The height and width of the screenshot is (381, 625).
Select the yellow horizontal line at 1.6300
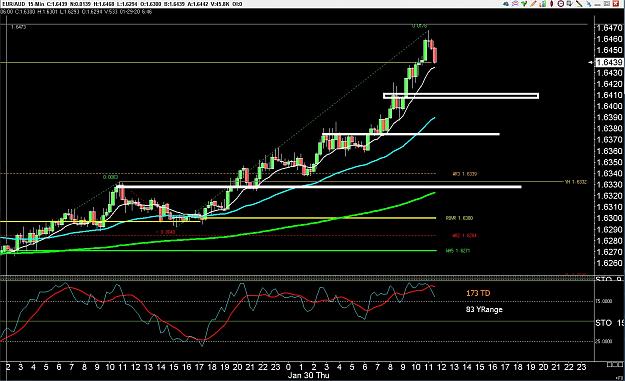[319, 218]
